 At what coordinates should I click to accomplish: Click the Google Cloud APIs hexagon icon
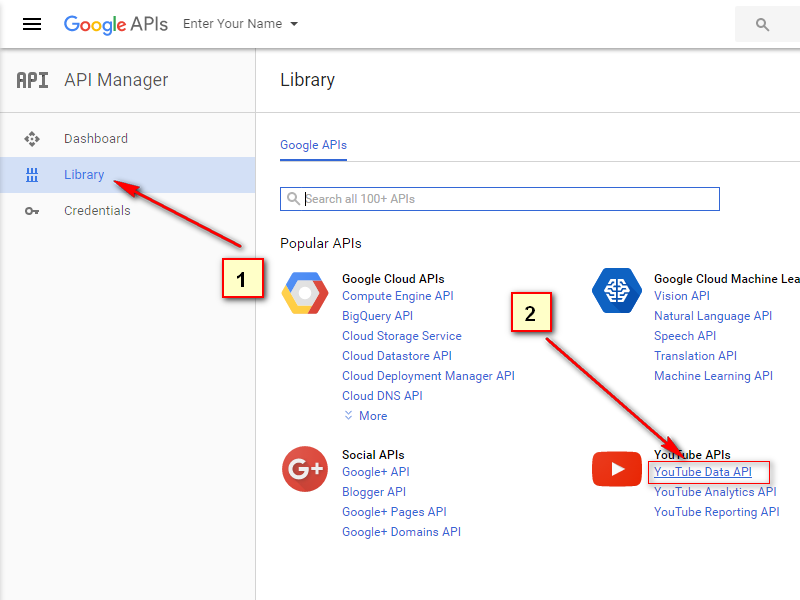click(x=304, y=293)
